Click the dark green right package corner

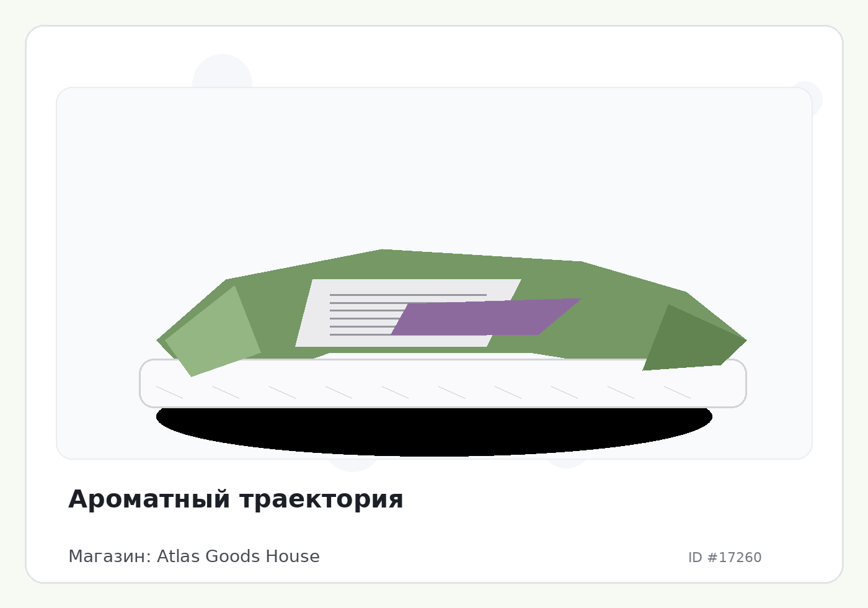click(x=688, y=341)
